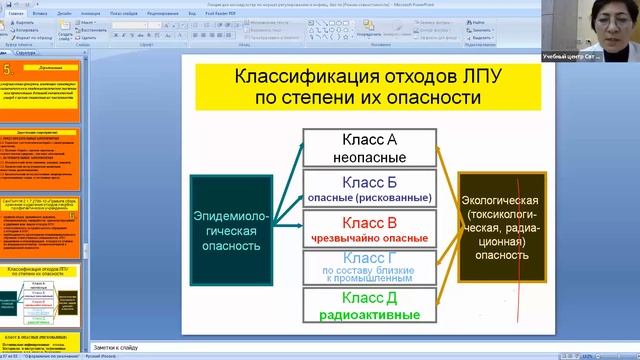
Task: Toggle underline formatting in ribbon
Action: coord(132,36)
